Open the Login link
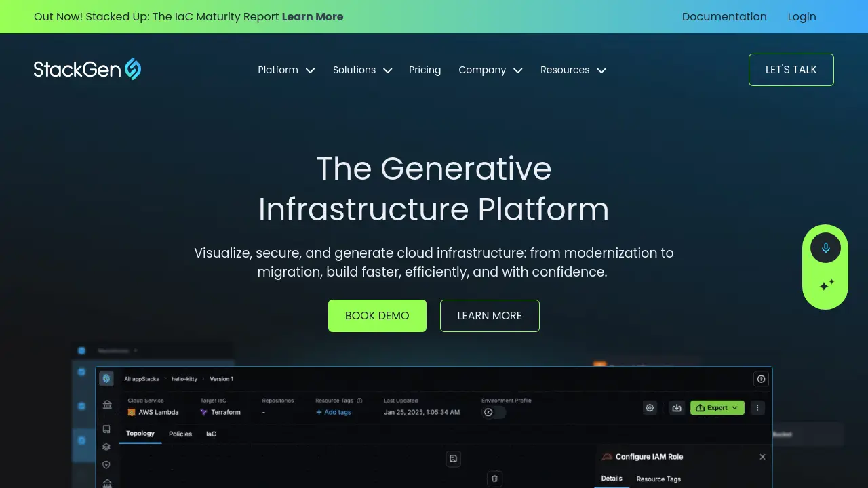868x488 pixels. click(x=802, y=16)
